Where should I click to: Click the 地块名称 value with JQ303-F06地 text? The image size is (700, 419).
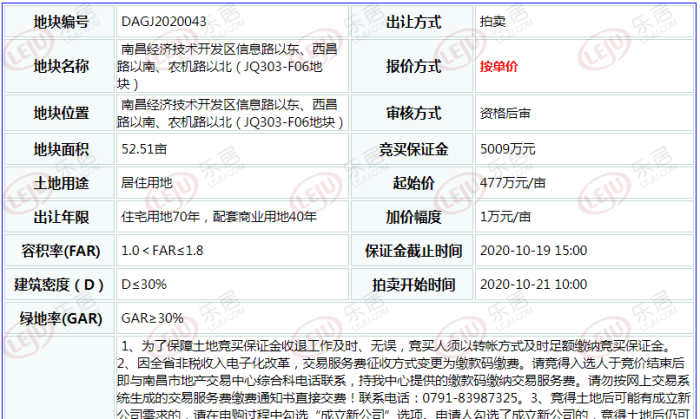[228, 66]
